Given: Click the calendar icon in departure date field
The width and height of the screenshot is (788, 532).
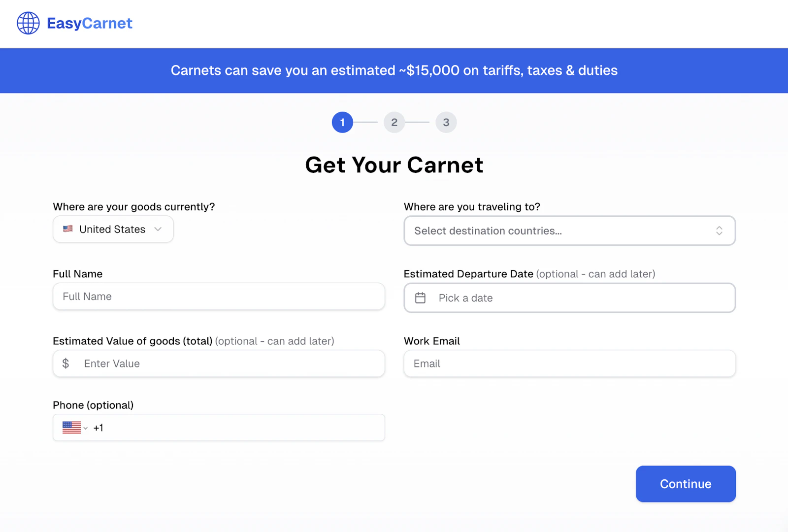Looking at the screenshot, I should coord(421,298).
